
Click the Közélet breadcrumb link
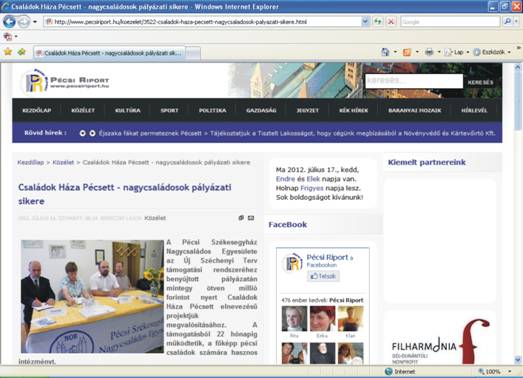tap(63, 162)
